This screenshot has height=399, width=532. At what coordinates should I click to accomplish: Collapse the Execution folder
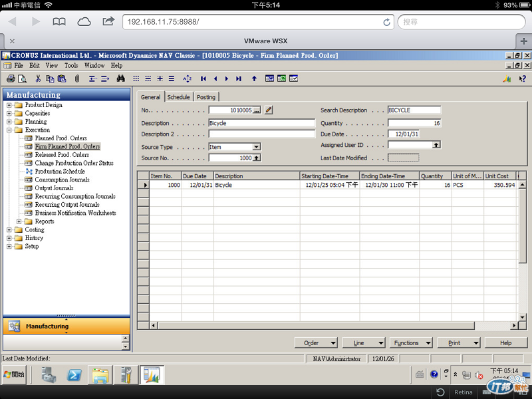[x=9, y=130]
